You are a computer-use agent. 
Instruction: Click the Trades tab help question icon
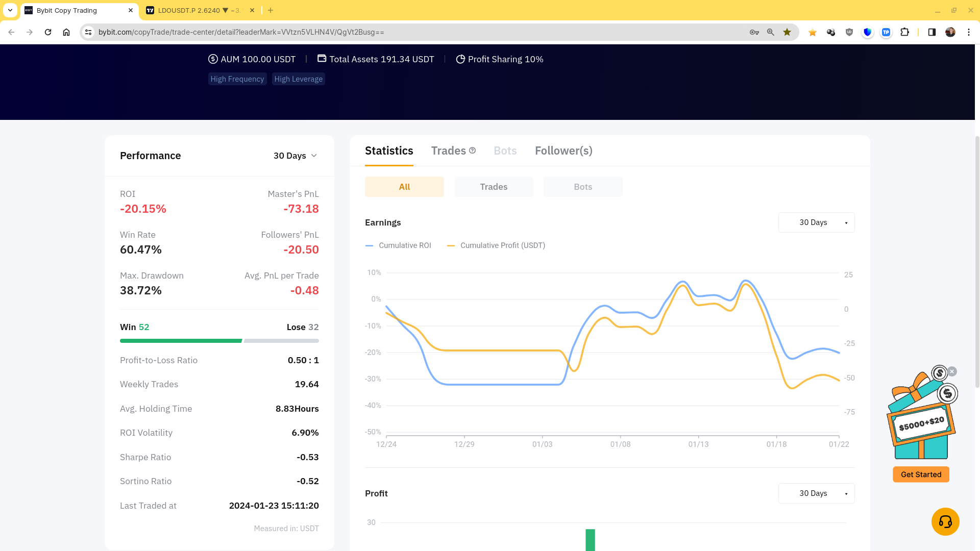[472, 151]
